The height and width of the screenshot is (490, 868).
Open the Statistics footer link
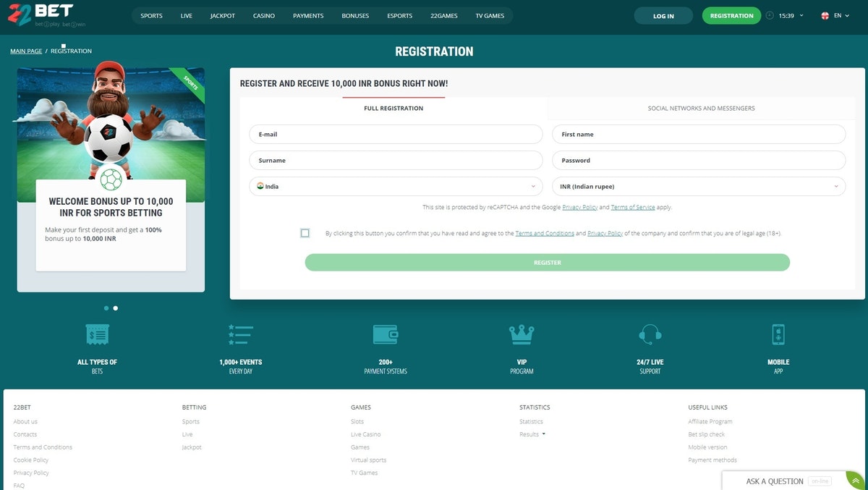point(531,421)
